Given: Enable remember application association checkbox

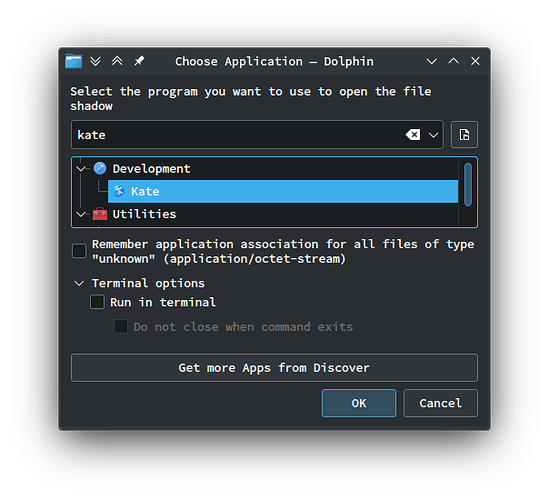Looking at the screenshot, I should tap(79, 251).
